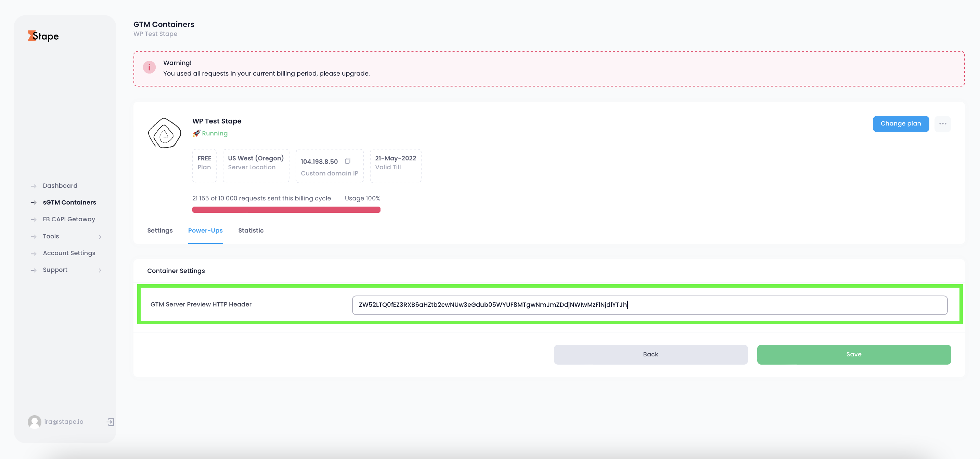The width and height of the screenshot is (980, 459).
Task: Copy the custom domain IP address
Action: point(348,161)
